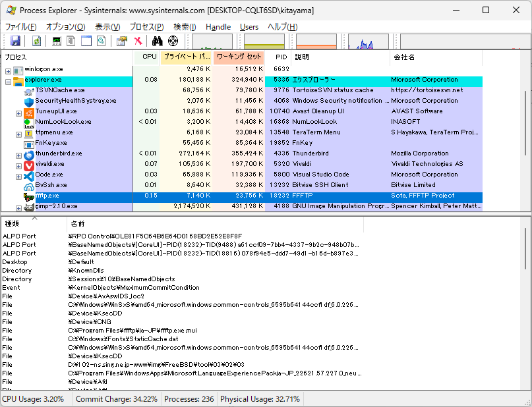Sort by the 会社名 column header
This screenshot has height=407, width=532.
coord(436,57)
